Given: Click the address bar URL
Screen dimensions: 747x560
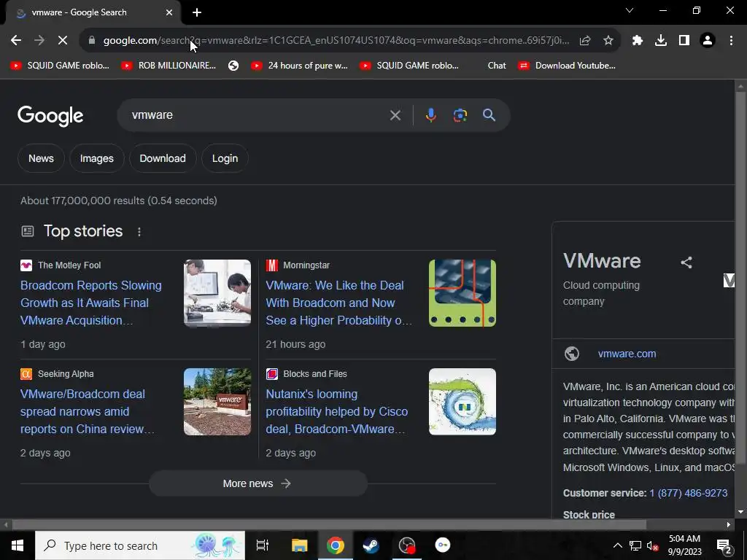Looking at the screenshot, I should tap(336, 41).
